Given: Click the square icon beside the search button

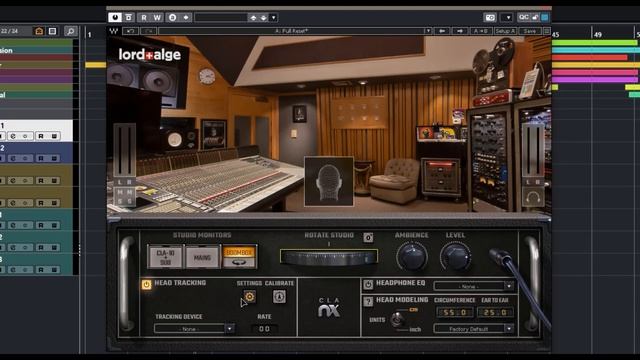Looking at the screenshot, I should click(53, 31).
